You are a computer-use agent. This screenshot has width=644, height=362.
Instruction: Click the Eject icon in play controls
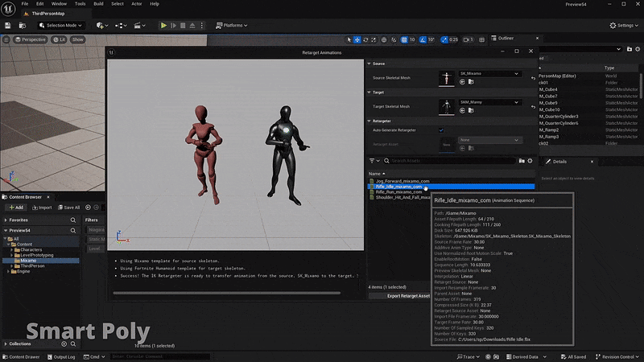pyautogui.click(x=192, y=26)
